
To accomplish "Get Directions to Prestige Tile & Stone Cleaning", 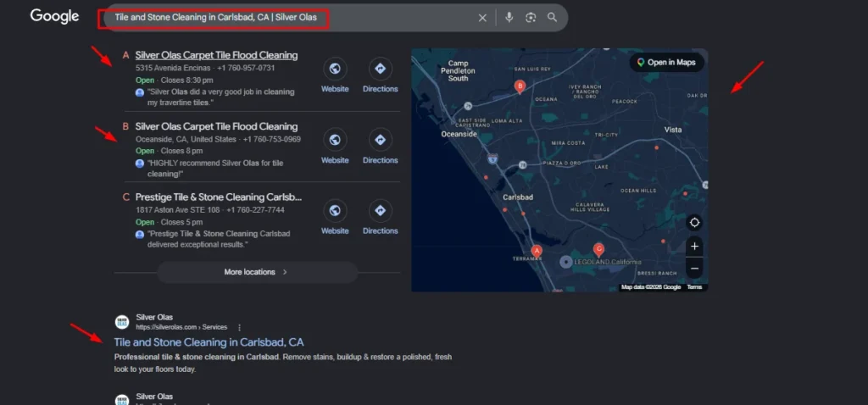I will [x=381, y=218].
